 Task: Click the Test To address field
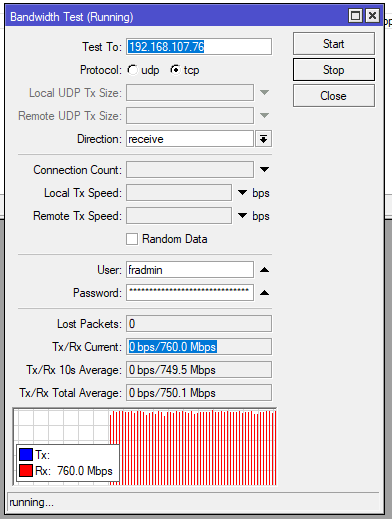coord(199,47)
